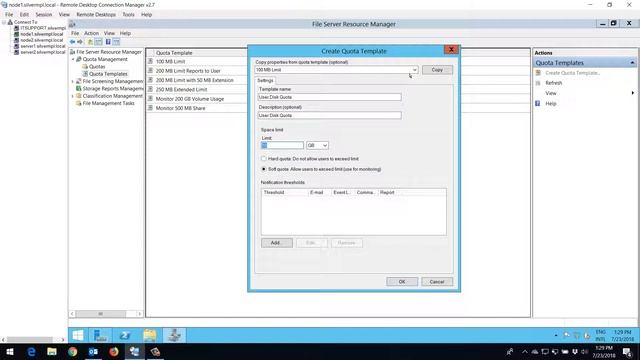Screen dimensions: 640x360
Task: Open remote Start button on blue taskbar
Action: coord(78,336)
